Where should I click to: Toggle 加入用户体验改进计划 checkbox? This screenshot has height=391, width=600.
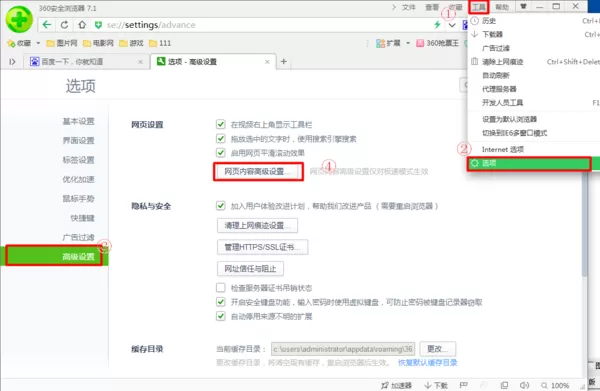coord(220,206)
